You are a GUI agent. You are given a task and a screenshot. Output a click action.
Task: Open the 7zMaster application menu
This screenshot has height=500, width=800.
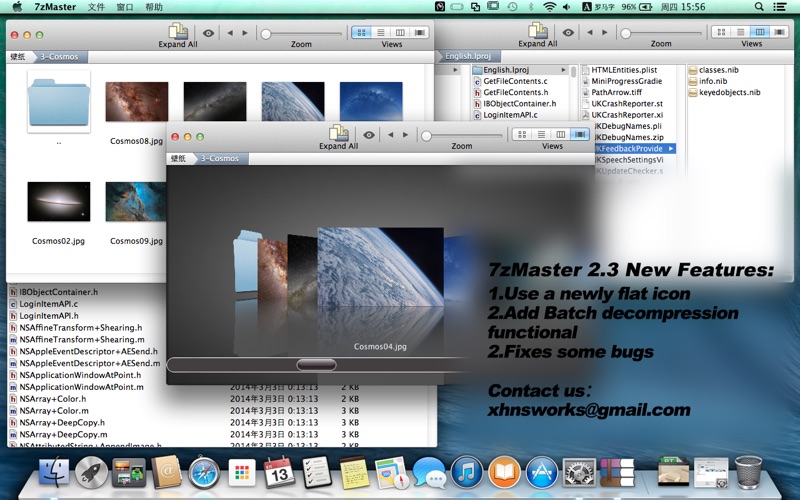[55, 7]
